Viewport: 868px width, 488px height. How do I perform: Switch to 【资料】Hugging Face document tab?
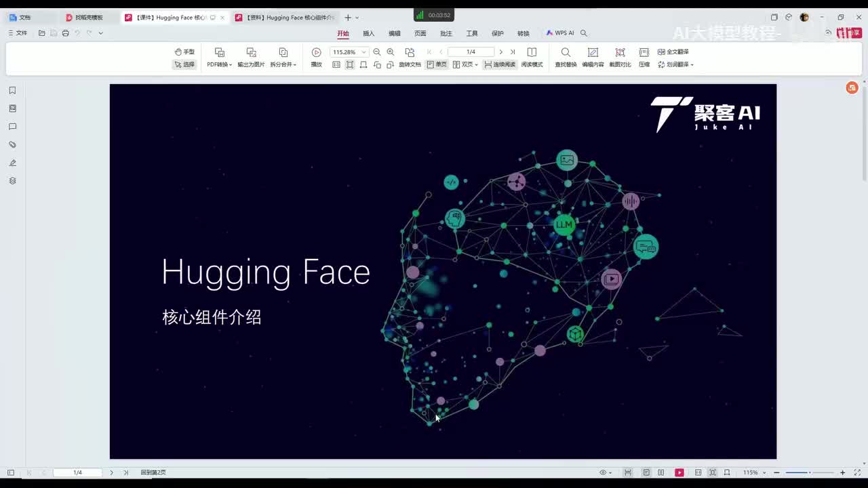click(285, 18)
